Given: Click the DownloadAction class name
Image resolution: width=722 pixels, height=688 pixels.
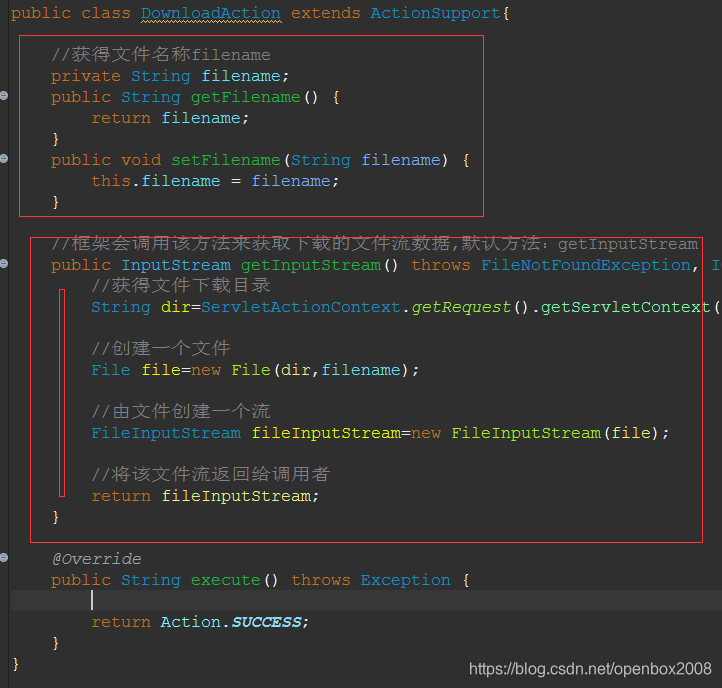Looking at the screenshot, I should (x=211, y=13).
